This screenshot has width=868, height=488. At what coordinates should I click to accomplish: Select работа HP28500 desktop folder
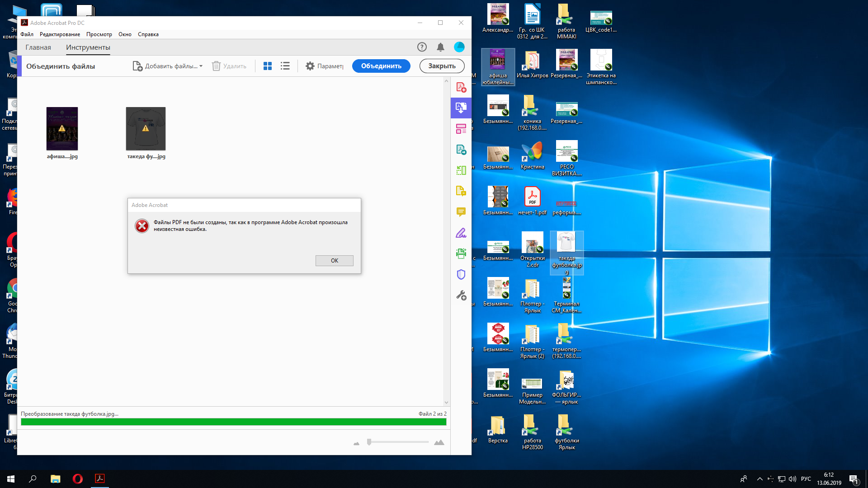coord(532,432)
